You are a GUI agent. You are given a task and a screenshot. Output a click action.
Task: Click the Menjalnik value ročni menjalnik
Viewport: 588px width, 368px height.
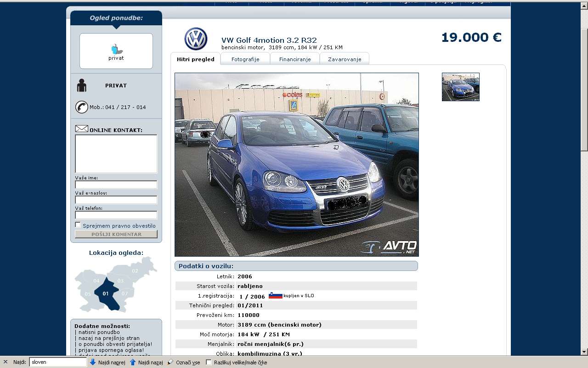(x=271, y=344)
